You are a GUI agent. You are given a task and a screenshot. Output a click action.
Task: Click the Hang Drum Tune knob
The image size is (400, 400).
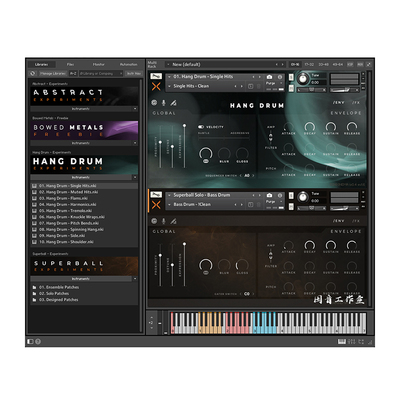(303, 79)
